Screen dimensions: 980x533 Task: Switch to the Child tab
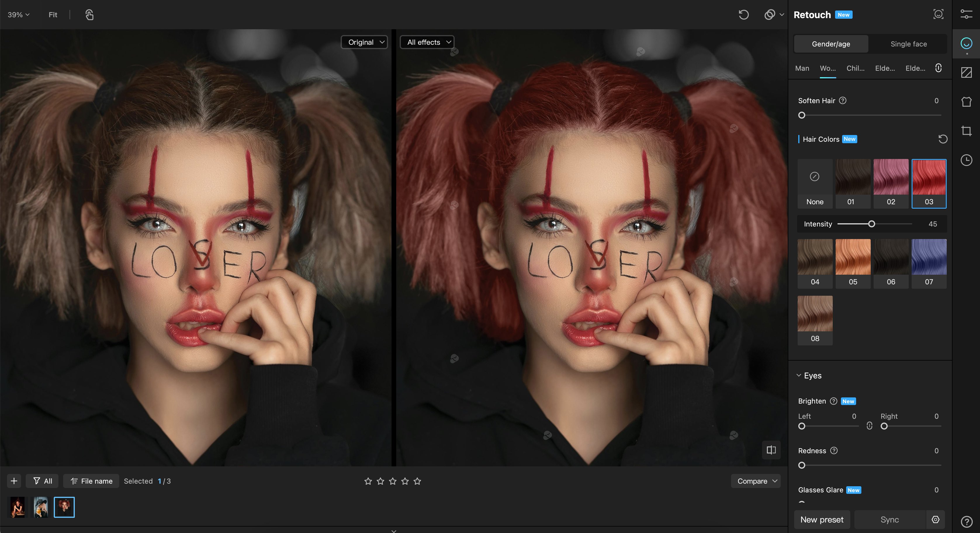[x=855, y=68]
